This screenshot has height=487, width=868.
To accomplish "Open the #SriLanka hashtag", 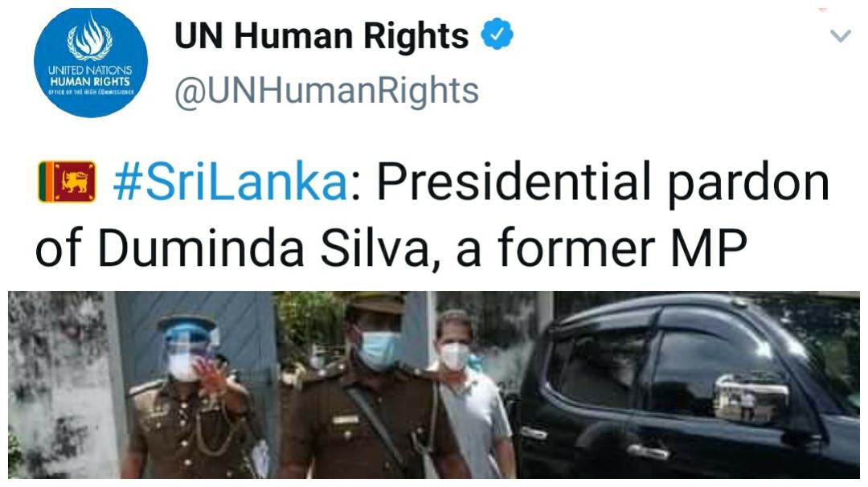I will click(x=231, y=182).
